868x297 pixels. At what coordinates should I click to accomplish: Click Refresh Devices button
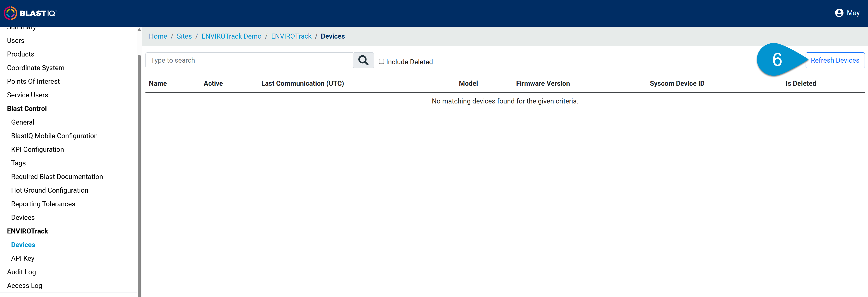coord(835,60)
